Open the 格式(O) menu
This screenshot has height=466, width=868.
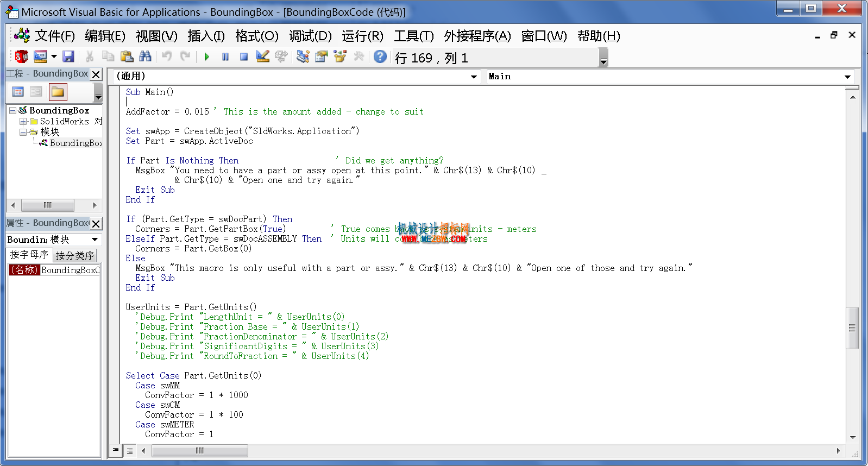coord(257,36)
